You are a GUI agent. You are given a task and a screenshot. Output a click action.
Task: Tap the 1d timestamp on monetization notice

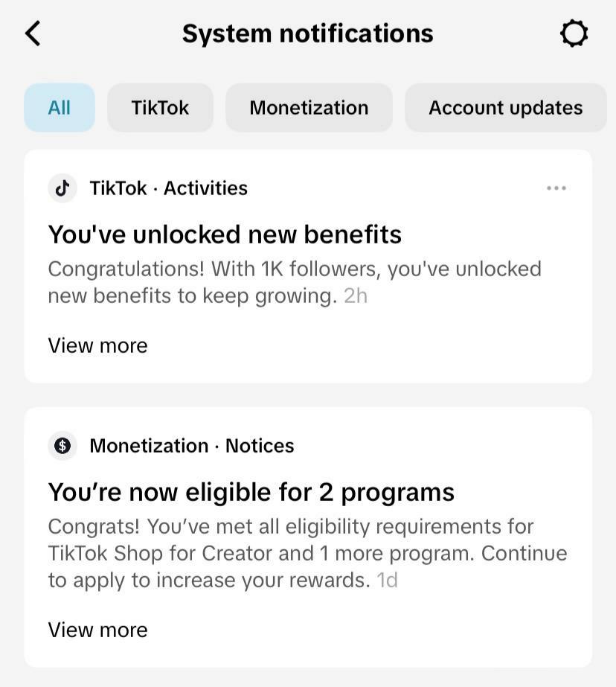coord(387,581)
